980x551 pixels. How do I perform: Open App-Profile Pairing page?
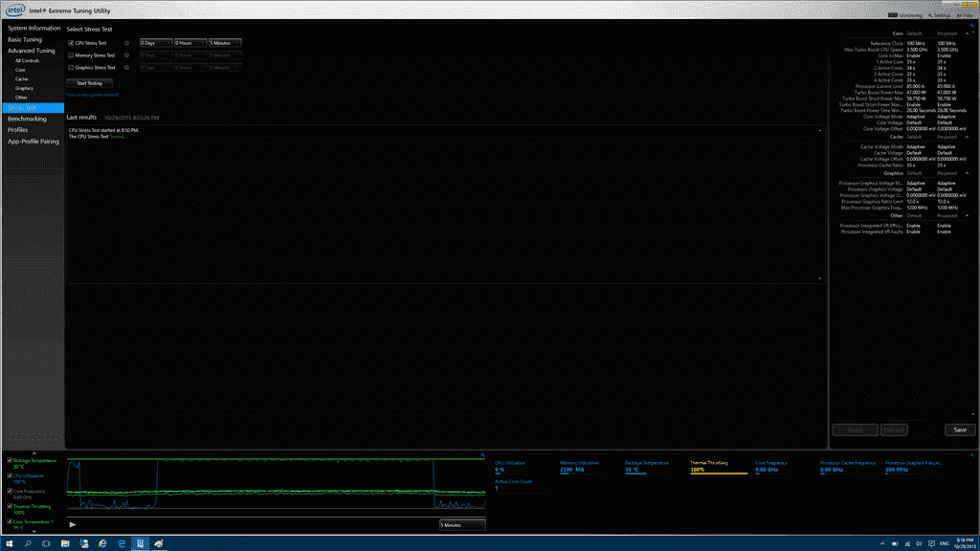click(x=33, y=142)
